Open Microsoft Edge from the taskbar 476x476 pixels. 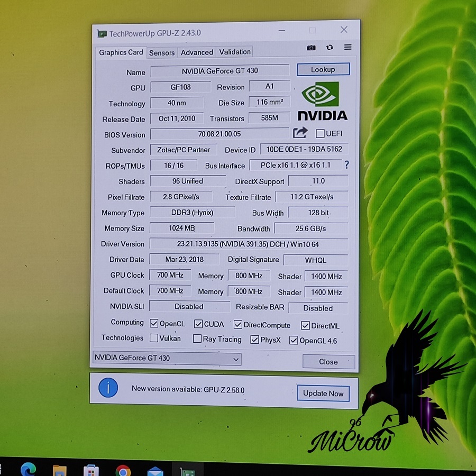[x=28, y=469]
